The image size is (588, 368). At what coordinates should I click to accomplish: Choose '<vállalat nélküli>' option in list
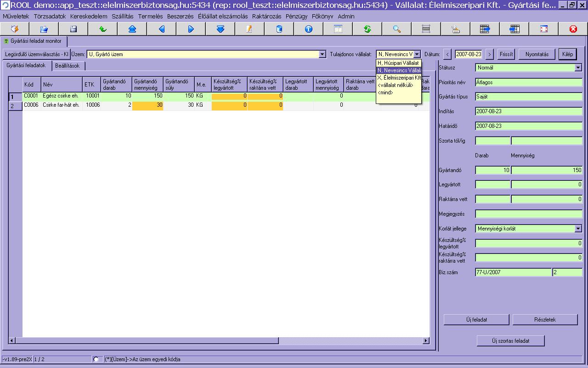click(x=395, y=85)
